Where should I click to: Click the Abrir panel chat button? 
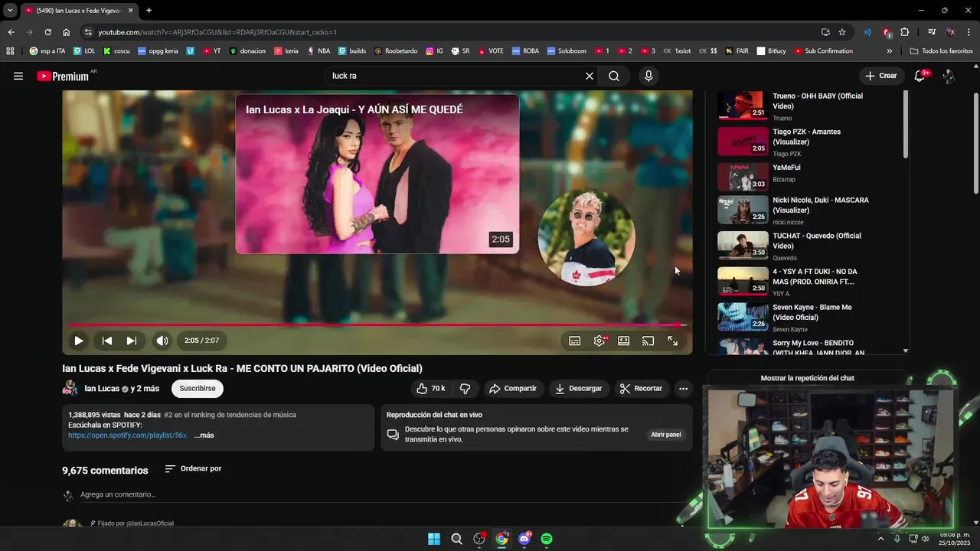tap(665, 435)
